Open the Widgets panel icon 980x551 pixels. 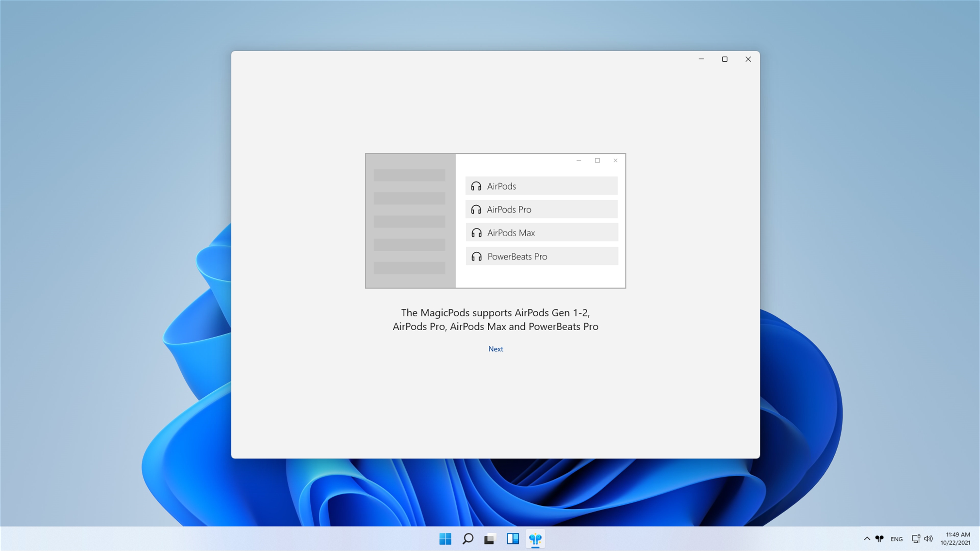513,539
